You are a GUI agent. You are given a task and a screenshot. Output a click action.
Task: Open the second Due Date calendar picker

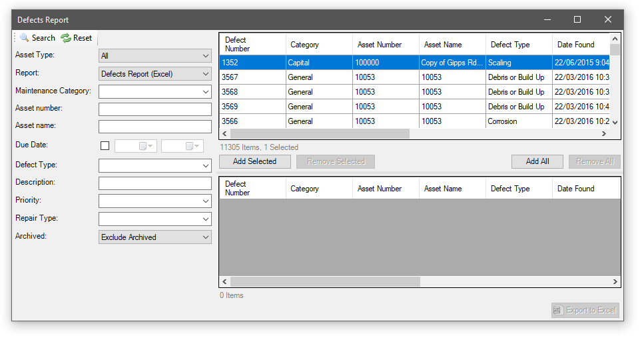coord(193,146)
